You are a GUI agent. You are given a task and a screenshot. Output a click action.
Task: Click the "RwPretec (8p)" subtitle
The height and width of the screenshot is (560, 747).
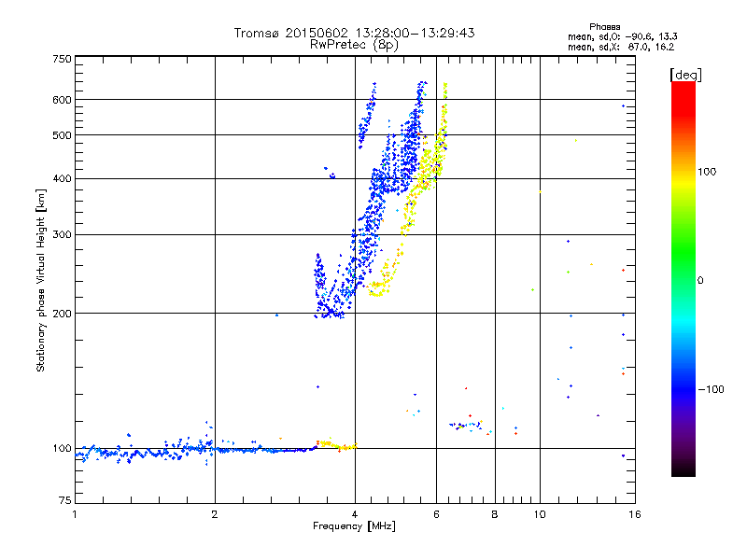coord(354,45)
